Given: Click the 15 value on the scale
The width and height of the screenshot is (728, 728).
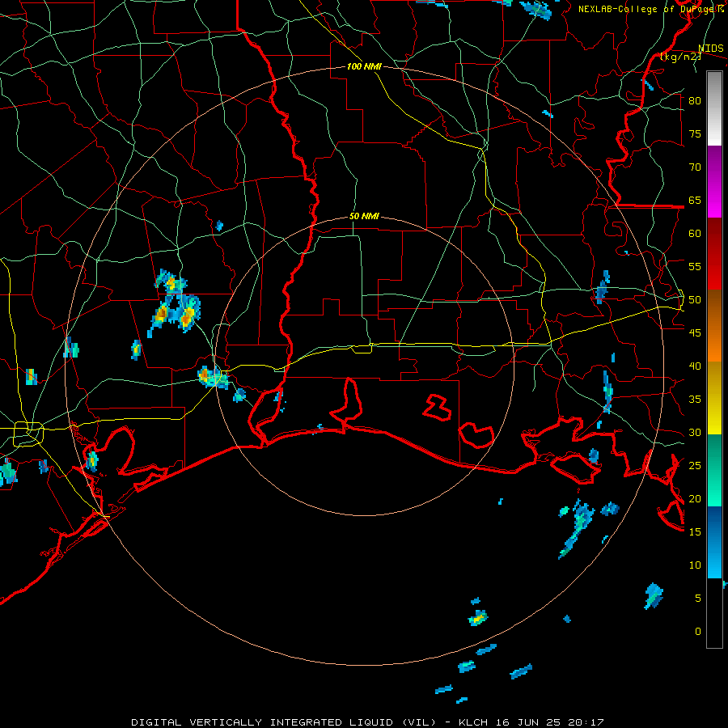Looking at the screenshot, I should [x=695, y=532].
